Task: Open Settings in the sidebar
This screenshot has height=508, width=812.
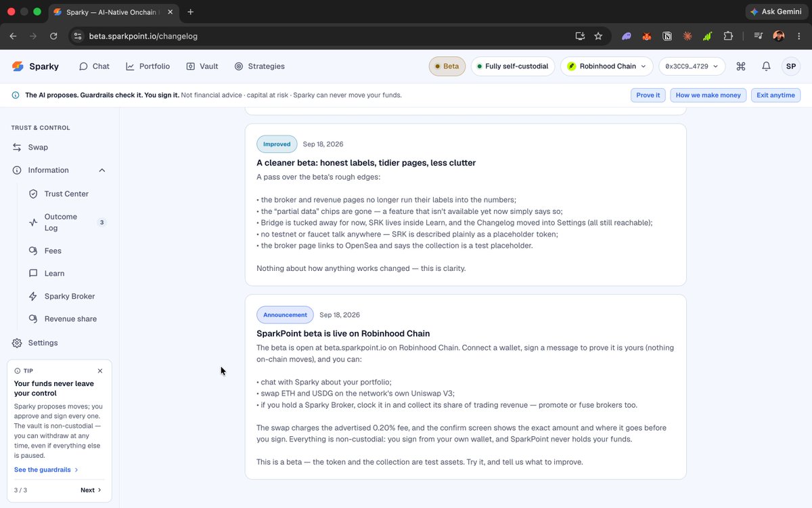Action: (x=60, y=343)
